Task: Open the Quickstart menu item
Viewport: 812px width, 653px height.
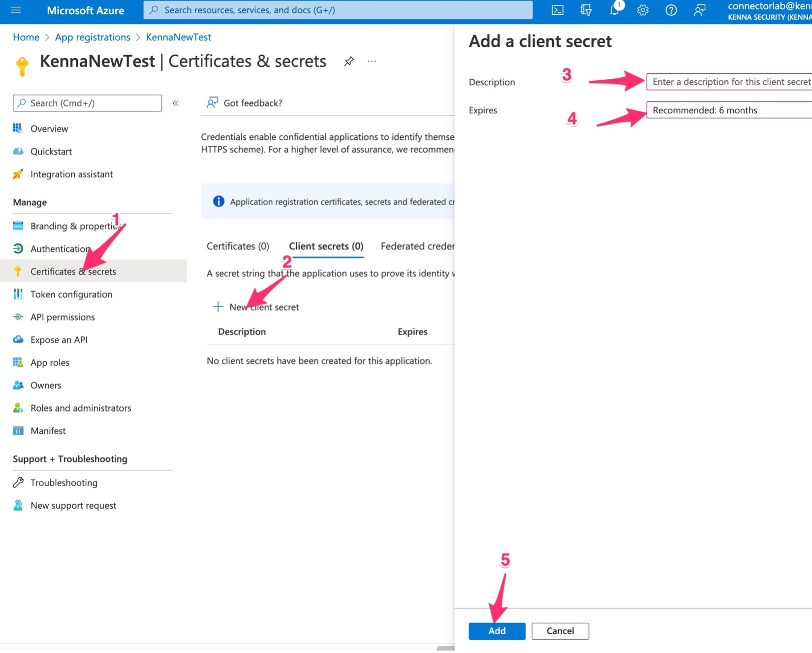Action: [x=51, y=151]
